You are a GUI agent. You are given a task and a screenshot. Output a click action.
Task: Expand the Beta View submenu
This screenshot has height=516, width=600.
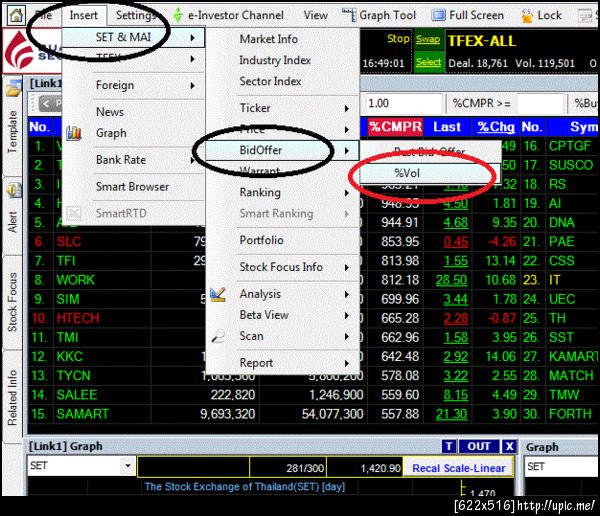tap(346, 315)
